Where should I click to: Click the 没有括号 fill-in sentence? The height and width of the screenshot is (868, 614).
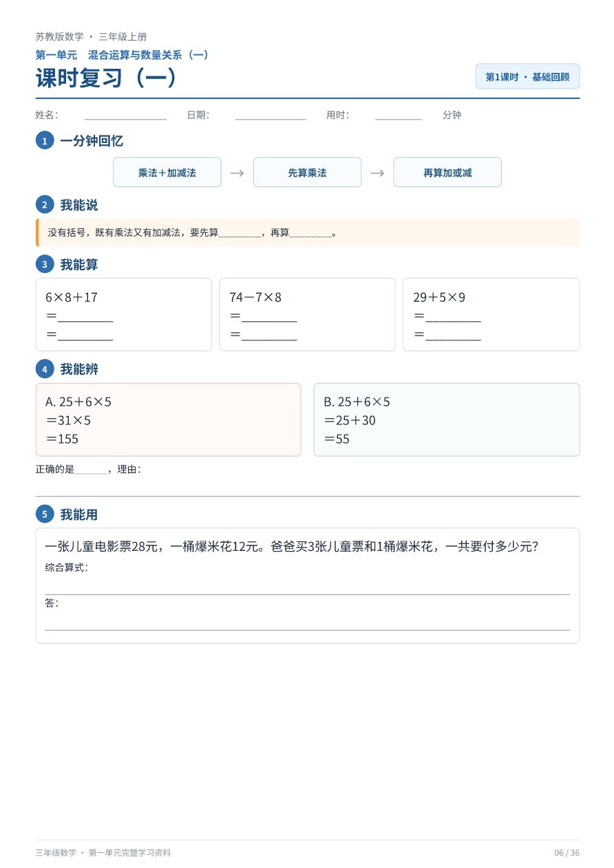(x=192, y=233)
